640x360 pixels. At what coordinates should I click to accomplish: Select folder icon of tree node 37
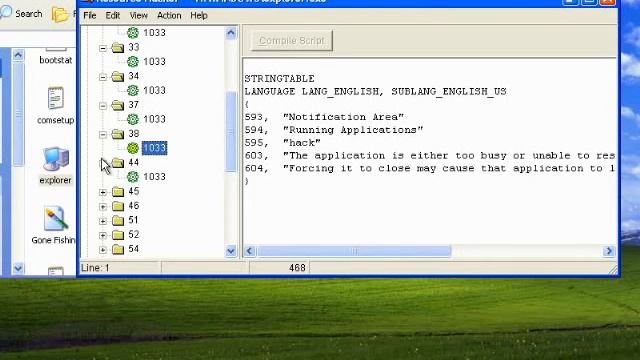click(x=118, y=105)
